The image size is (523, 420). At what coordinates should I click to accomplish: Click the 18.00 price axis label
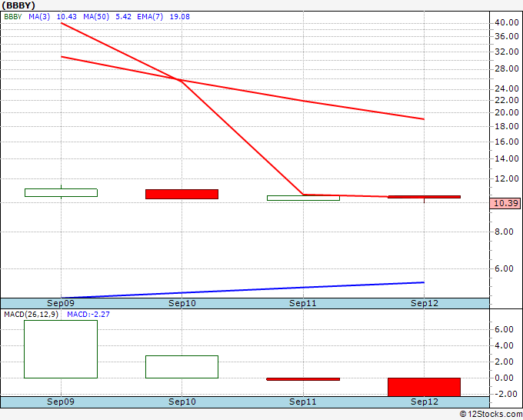507,126
